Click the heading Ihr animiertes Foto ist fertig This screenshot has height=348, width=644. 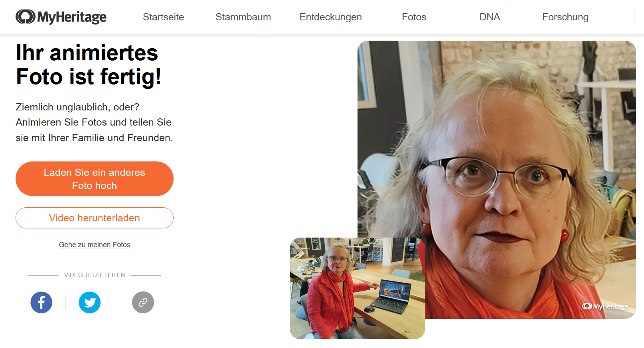pyautogui.click(x=89, y=65)
